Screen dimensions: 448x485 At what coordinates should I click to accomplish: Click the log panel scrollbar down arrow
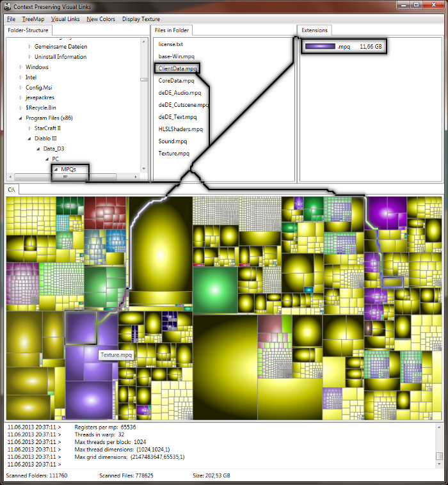pyautogui.click(x=438, y=465)
